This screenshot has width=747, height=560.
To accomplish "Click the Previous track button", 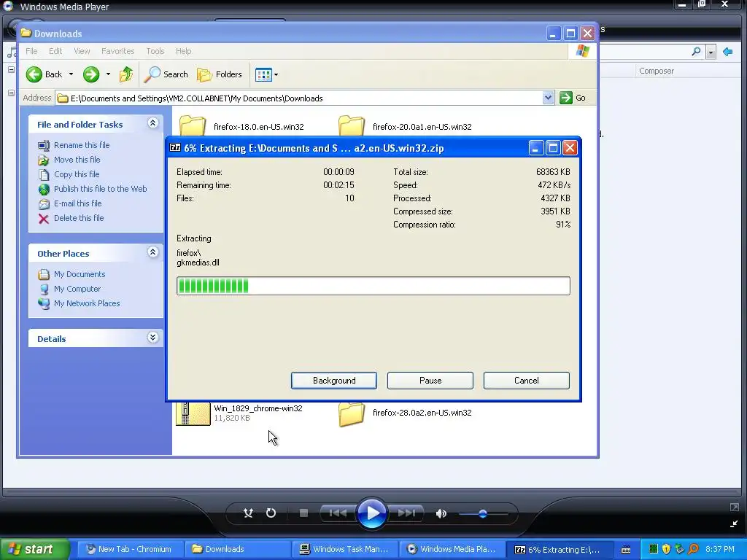I will [x=338, y=513].
